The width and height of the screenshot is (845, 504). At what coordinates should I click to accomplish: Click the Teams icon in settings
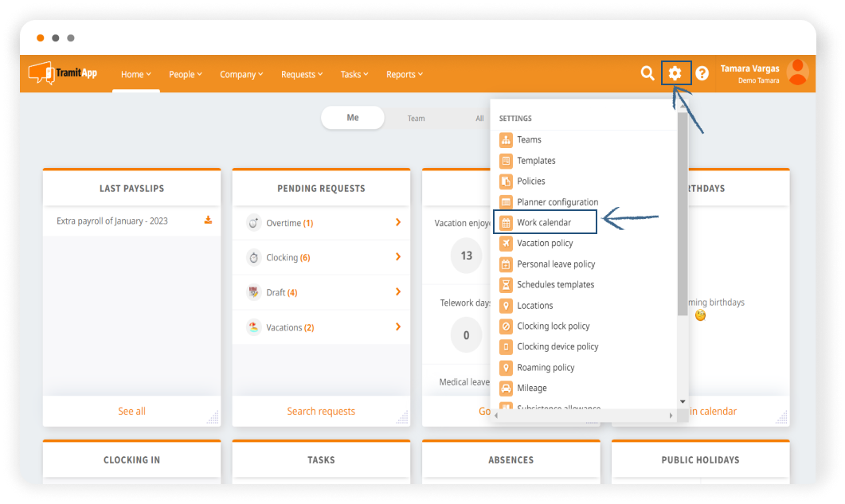coord(506,140)
